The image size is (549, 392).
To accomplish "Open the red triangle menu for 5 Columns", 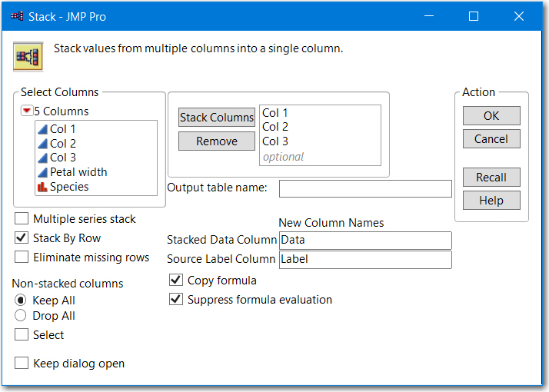I will click(27, 111).
